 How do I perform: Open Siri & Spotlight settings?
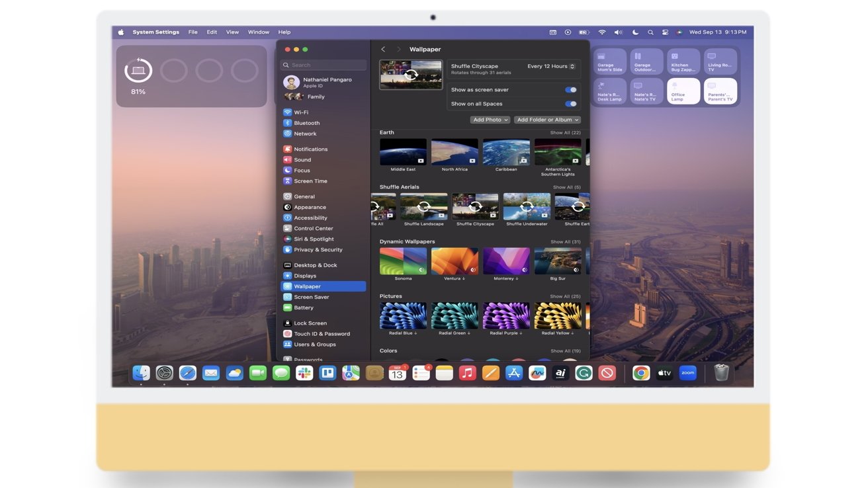pyautogui.click(x=314, y=239)
